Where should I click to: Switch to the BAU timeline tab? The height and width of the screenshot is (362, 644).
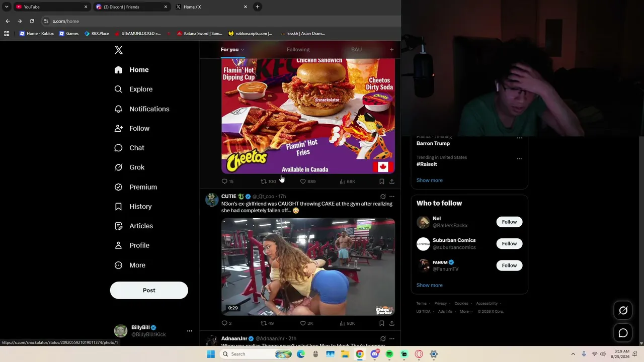point(356,49)
